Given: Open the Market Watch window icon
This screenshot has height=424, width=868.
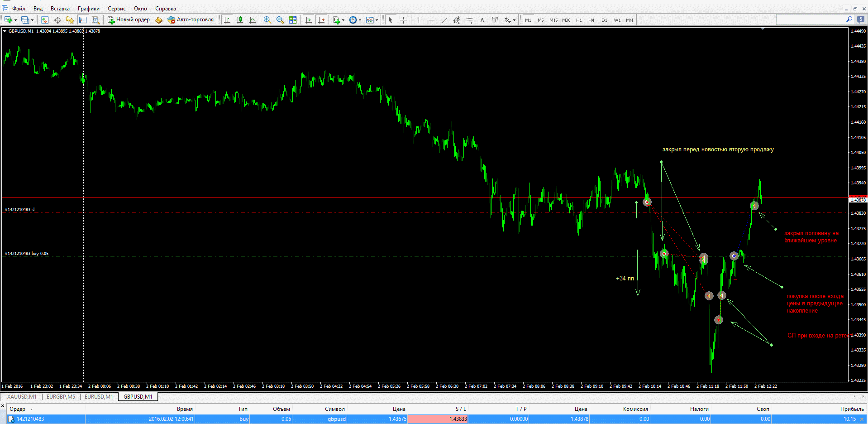Looking at the screenshot, I should pos(45,20).
